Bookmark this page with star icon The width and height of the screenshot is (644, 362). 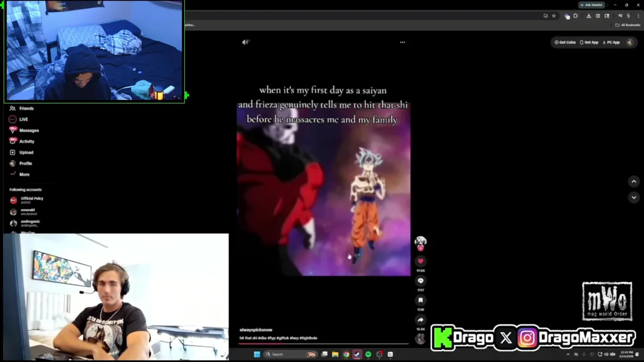pos(554,16)
